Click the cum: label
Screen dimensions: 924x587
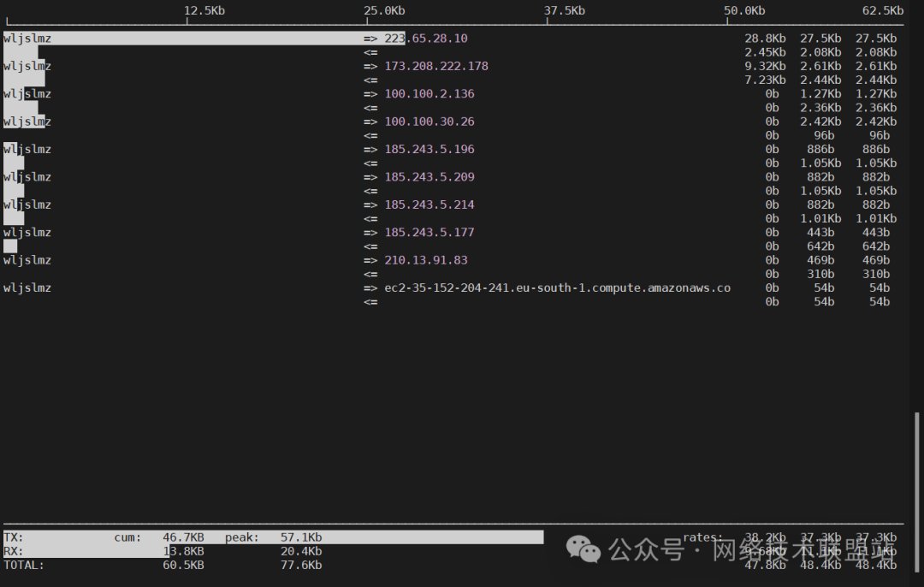tap(127, 537)
